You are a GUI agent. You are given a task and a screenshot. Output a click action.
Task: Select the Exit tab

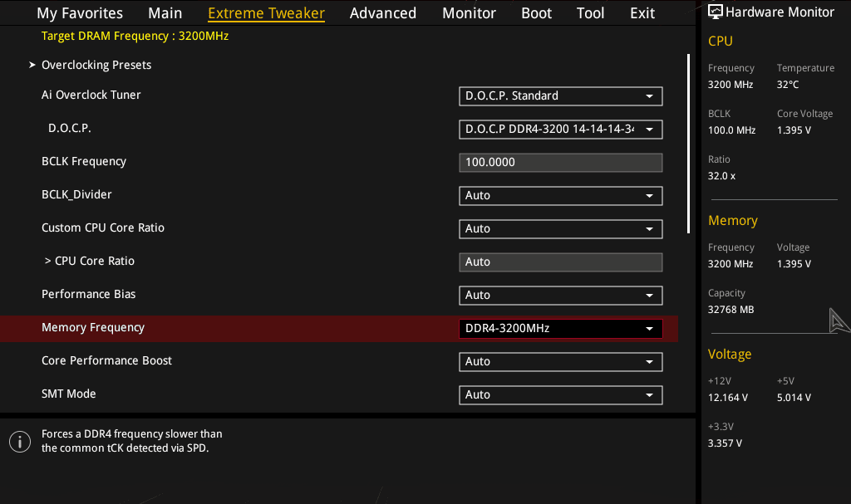coord(642,13)
